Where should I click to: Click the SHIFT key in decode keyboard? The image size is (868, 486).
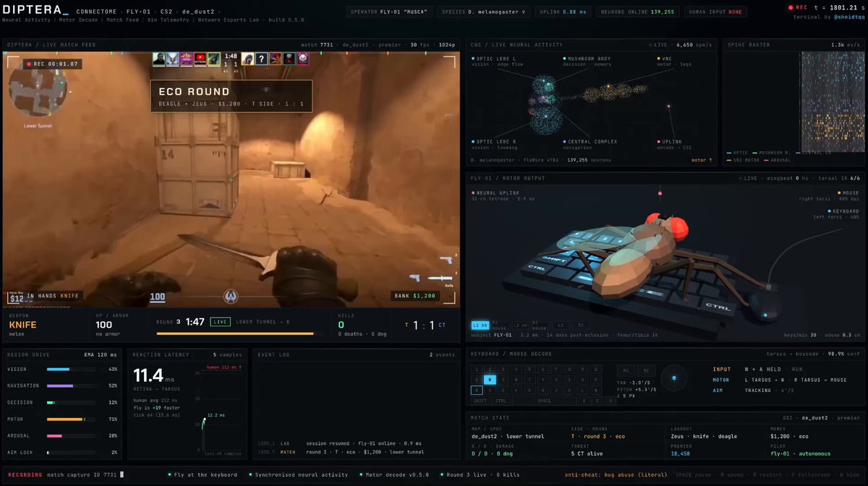(x=480, y=400)
